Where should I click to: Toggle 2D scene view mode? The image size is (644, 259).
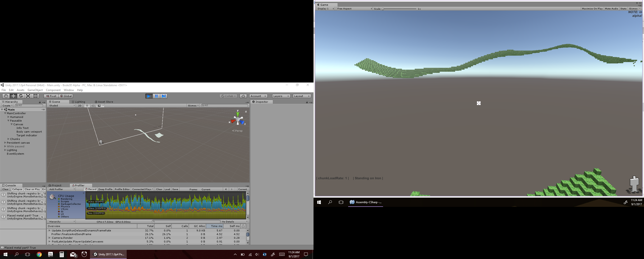click(80, 106)
